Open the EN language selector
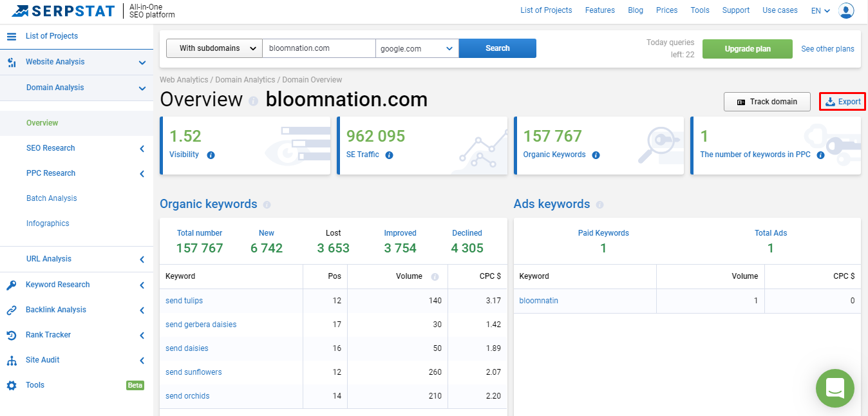 (x=820, y=10)
